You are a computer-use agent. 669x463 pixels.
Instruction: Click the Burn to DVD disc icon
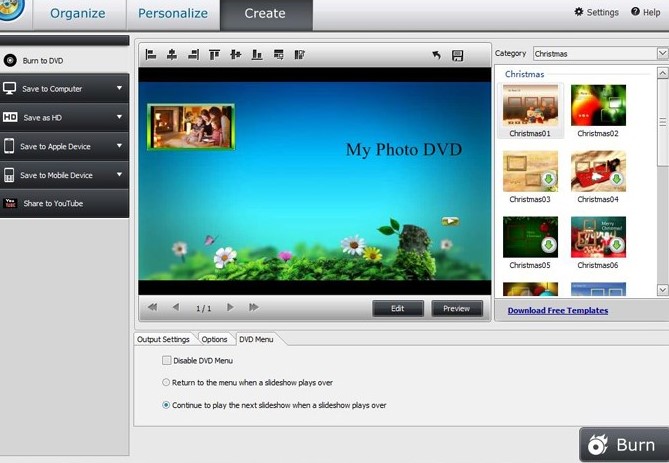click(10, 60)
